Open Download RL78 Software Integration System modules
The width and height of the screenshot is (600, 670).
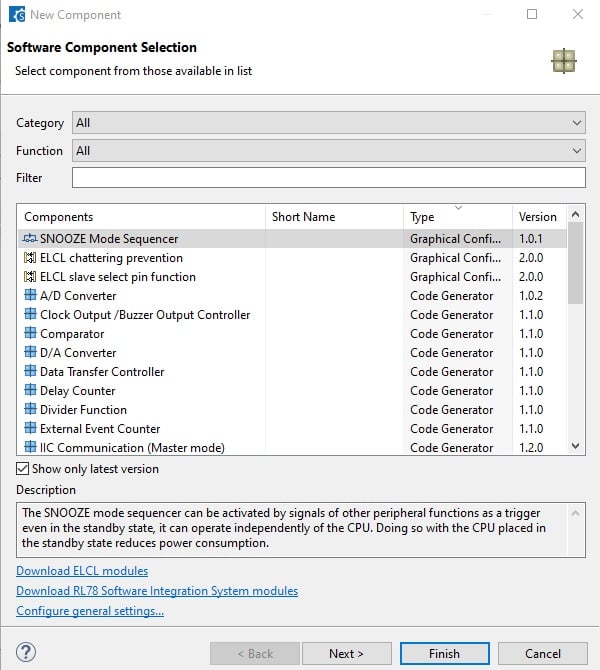(x=157, y=591)
